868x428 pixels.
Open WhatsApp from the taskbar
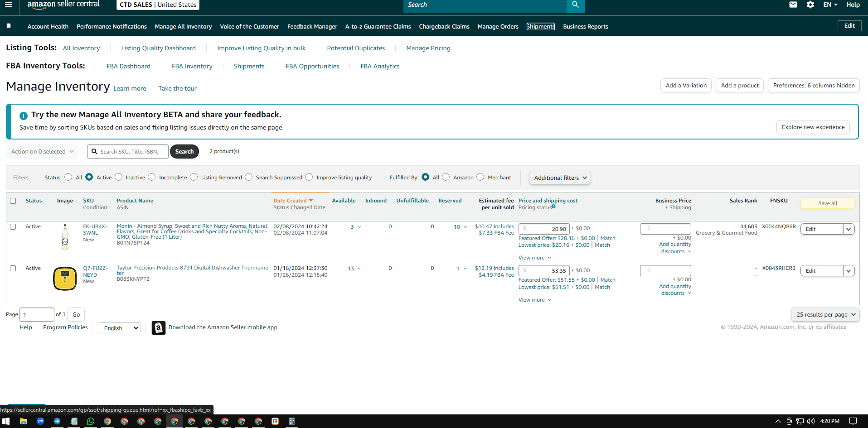coord(91,421)
